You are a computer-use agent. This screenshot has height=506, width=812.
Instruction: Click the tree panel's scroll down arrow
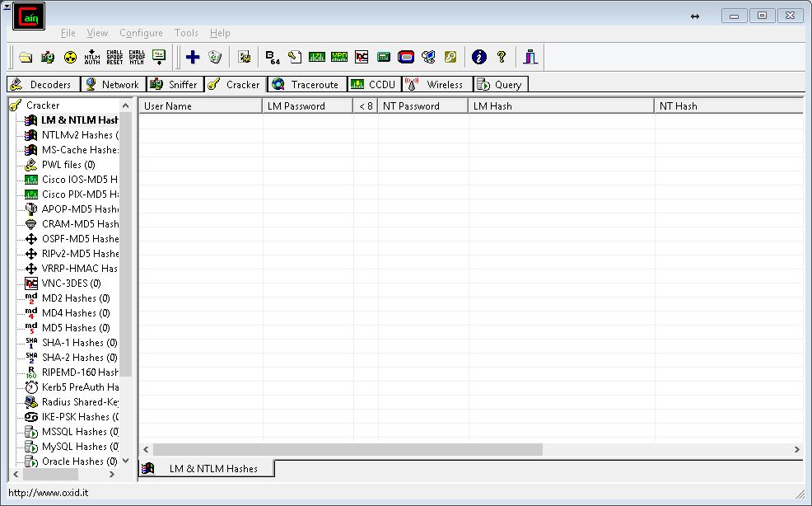click(x=125, y=461)
